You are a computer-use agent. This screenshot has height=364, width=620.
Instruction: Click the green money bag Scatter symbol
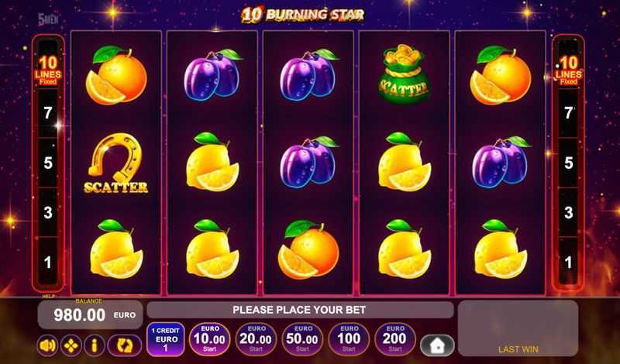(x=403, y=74)
